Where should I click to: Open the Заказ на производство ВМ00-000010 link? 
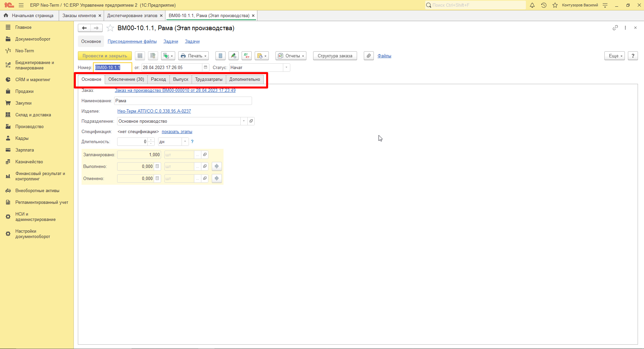(x=175, y=91)
